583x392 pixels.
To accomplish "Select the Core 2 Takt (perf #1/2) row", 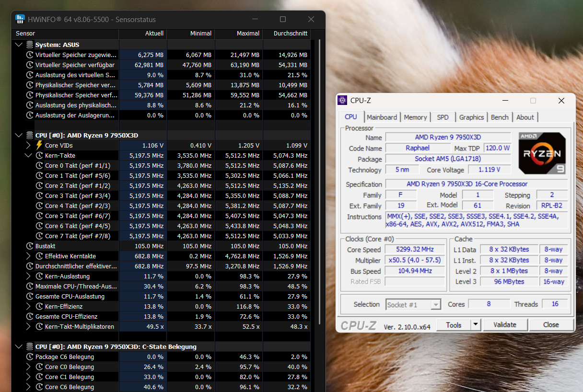I will [161, 185].
